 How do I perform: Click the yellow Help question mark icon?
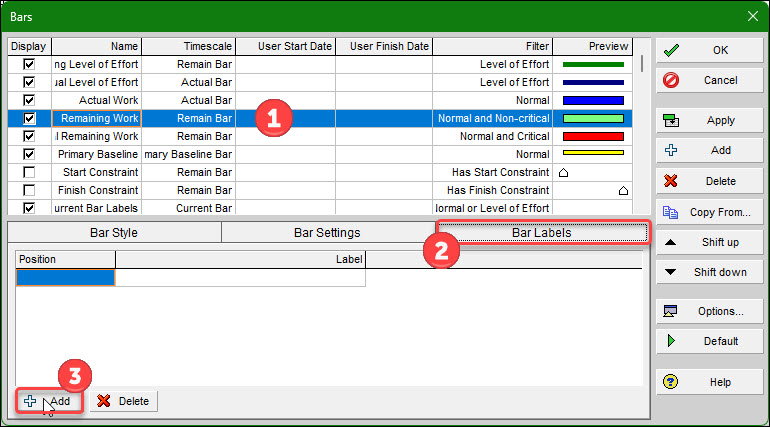click(670, 382)
